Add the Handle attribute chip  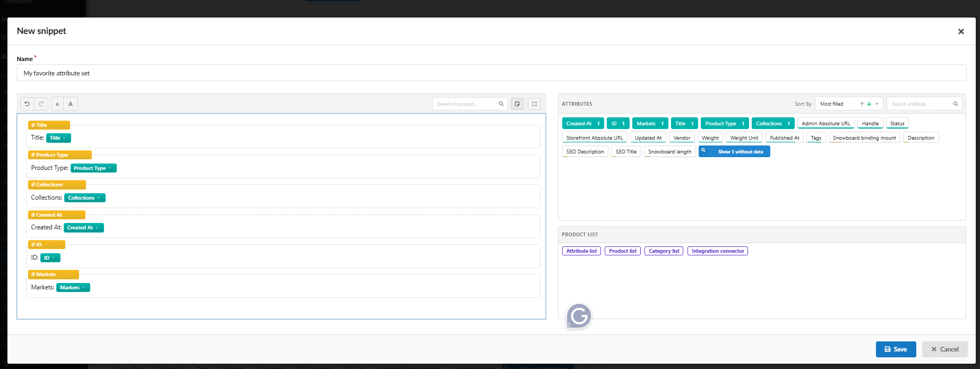[x=870, y=124]
